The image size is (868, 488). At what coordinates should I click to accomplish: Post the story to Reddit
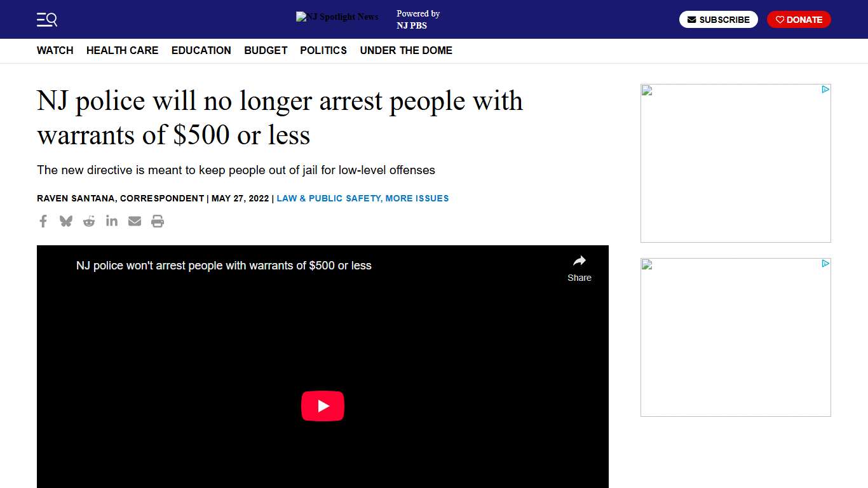tap(88, 221)
